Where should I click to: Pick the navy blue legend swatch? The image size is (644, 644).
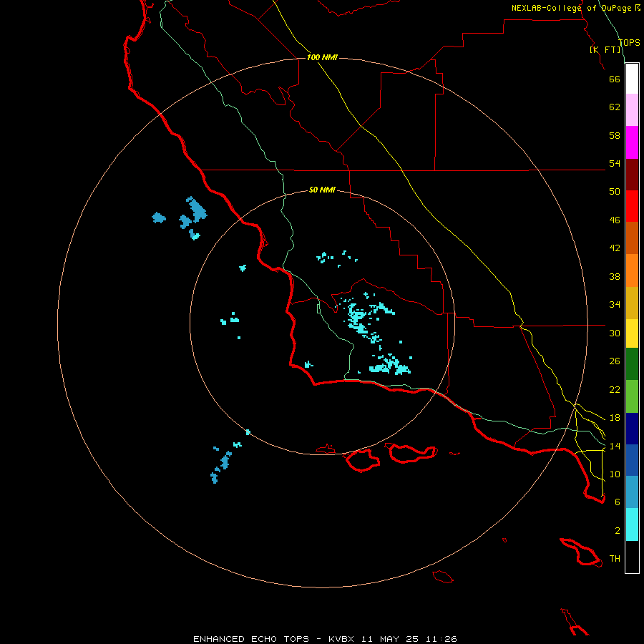click(x=632, y=429)
